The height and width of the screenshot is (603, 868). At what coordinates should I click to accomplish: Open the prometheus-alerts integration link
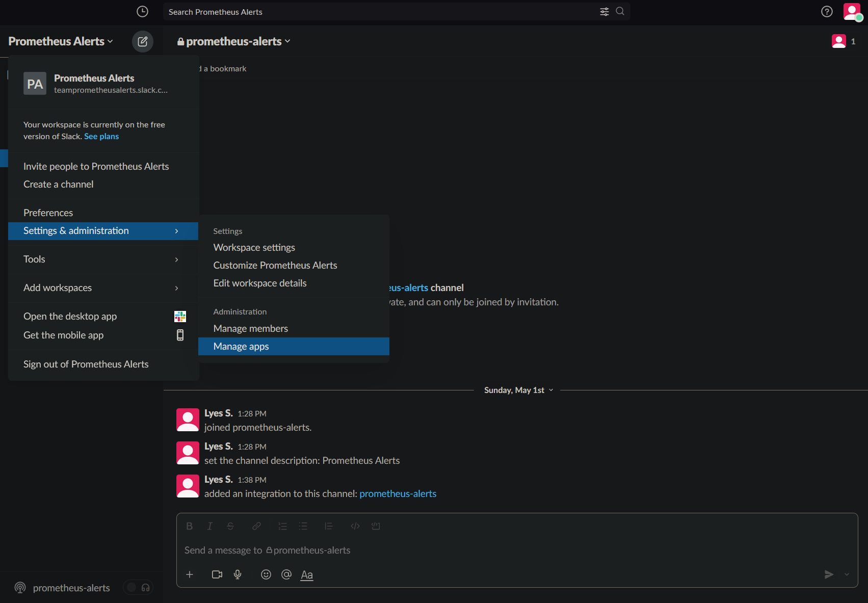coord(398,494)
